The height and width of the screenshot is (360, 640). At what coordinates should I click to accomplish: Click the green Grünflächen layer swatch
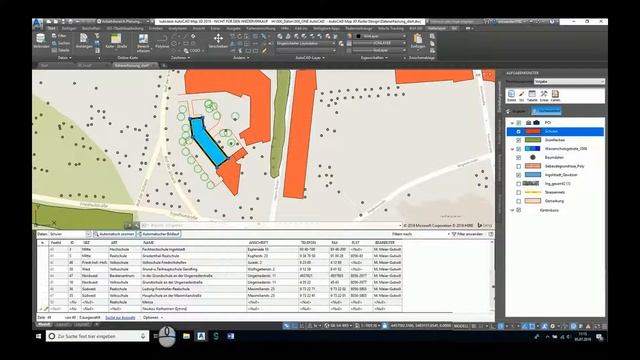tap(533, 140)
